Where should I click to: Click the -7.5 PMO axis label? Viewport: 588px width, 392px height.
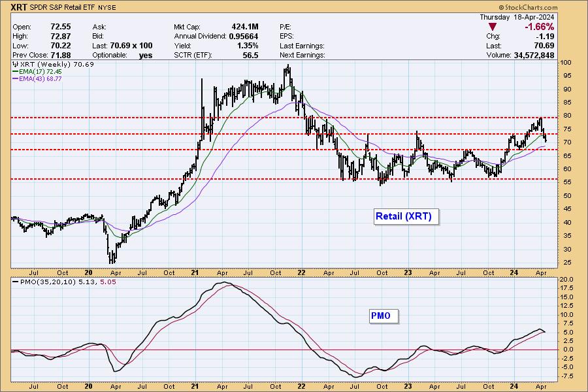point(566,376)
